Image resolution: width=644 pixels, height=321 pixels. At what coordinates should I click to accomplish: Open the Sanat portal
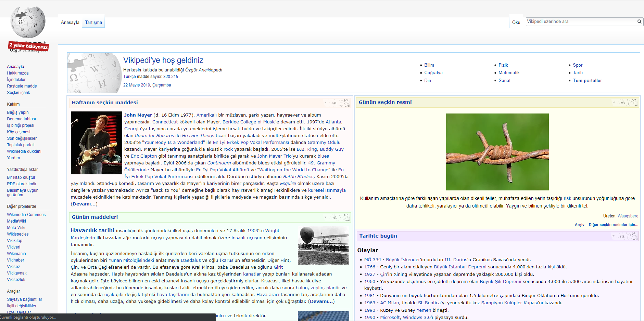504,80
